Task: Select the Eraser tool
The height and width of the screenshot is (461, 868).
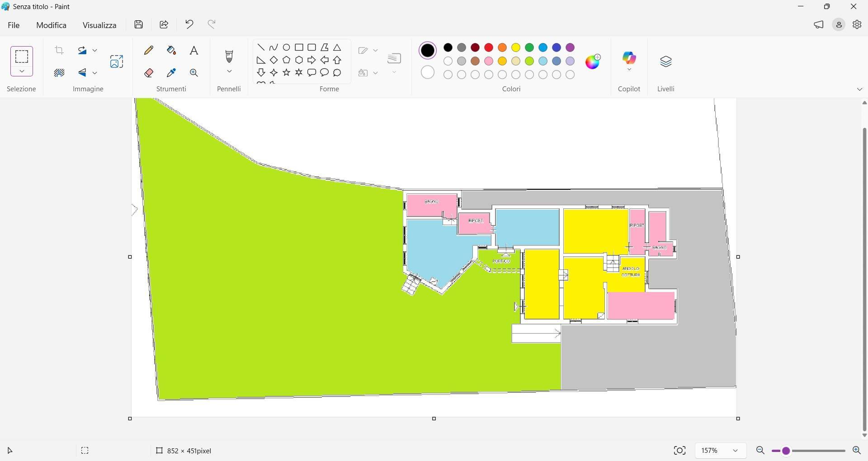Action: click(x=149, y=73)
